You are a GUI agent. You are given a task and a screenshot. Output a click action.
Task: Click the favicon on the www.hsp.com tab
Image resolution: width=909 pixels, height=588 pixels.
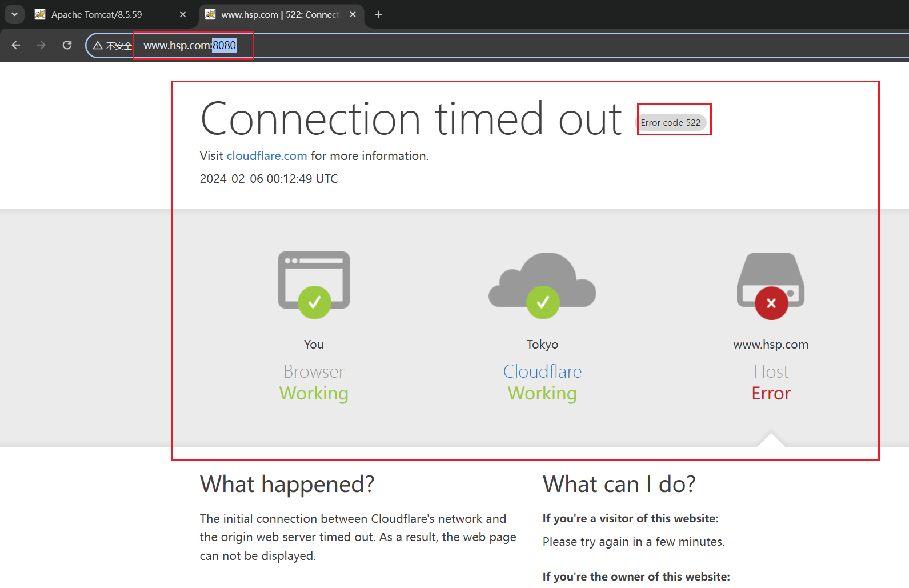pyautogui.click(x=210, y=14)
